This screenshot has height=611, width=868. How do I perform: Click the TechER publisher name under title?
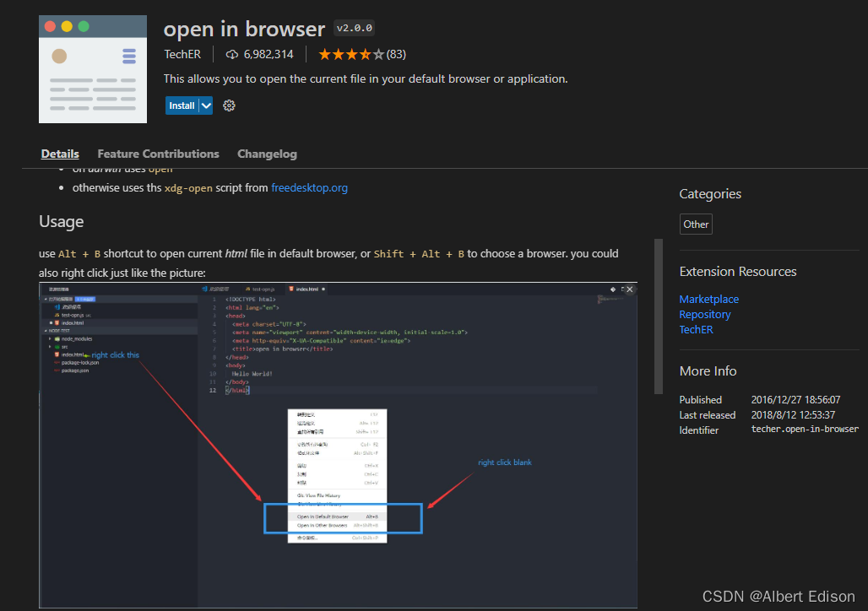click(182, 54)
